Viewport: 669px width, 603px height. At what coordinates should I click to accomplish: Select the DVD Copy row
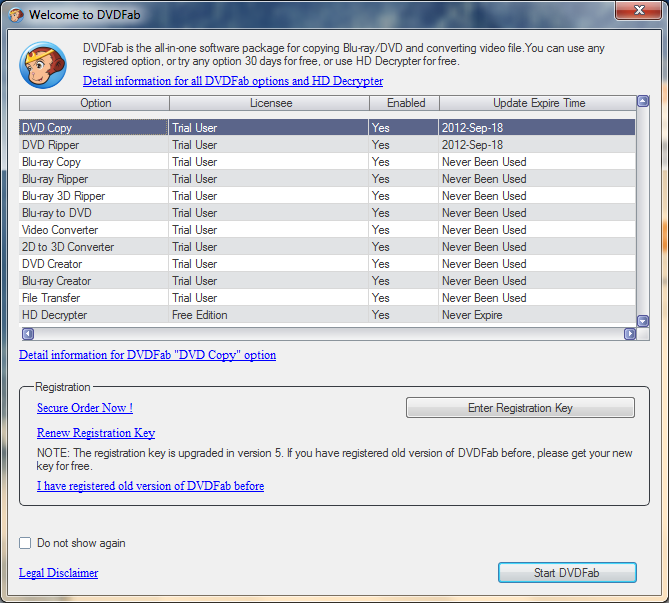pyautogui.click(x=327, y=128)
